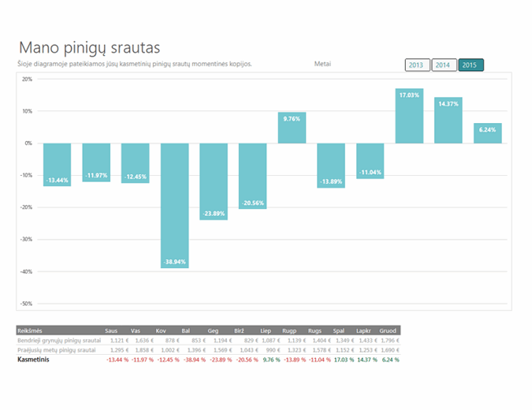The image size is (532, 410).
Task: Select the 6.24% bar
Action: 487,133
